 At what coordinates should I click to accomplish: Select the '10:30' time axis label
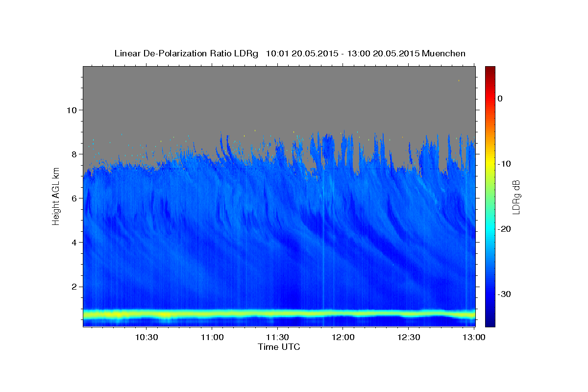click(x=146, y=337)
